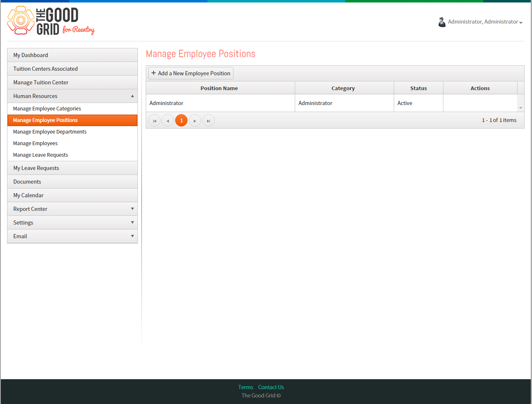Image resolution: width=532 pixels, height=404 pixels.
Task: Open the Contact Us link
Action: tap(271, 387)
